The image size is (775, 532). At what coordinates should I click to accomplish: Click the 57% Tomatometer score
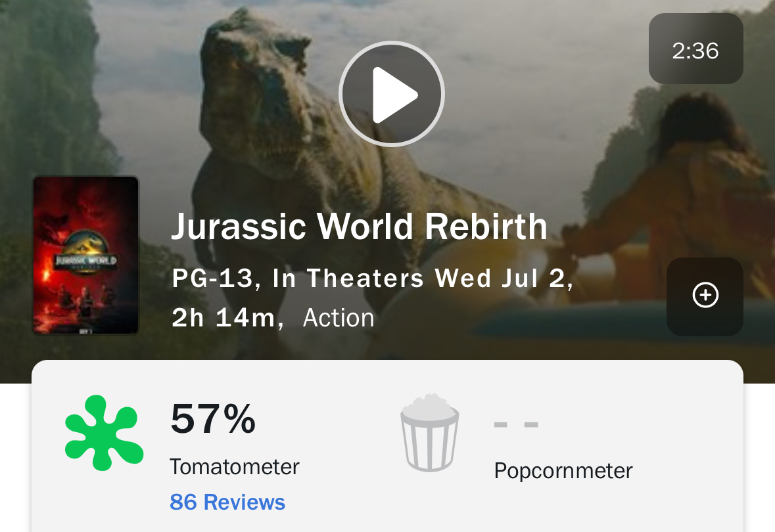tap(213, 420)
